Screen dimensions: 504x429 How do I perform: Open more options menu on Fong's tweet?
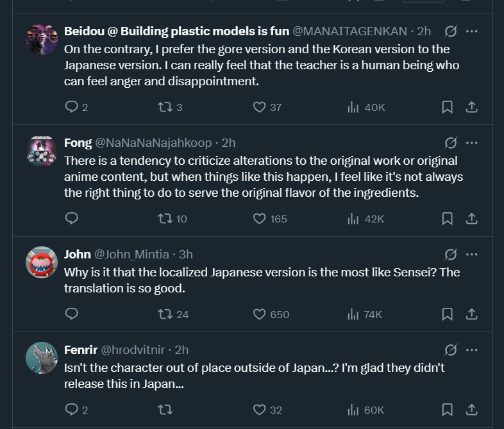coord(471,142)
